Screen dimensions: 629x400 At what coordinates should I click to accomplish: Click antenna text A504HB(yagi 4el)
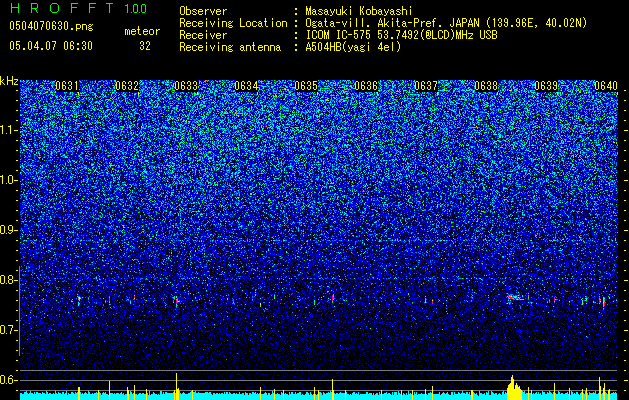(x=353, y=47)
